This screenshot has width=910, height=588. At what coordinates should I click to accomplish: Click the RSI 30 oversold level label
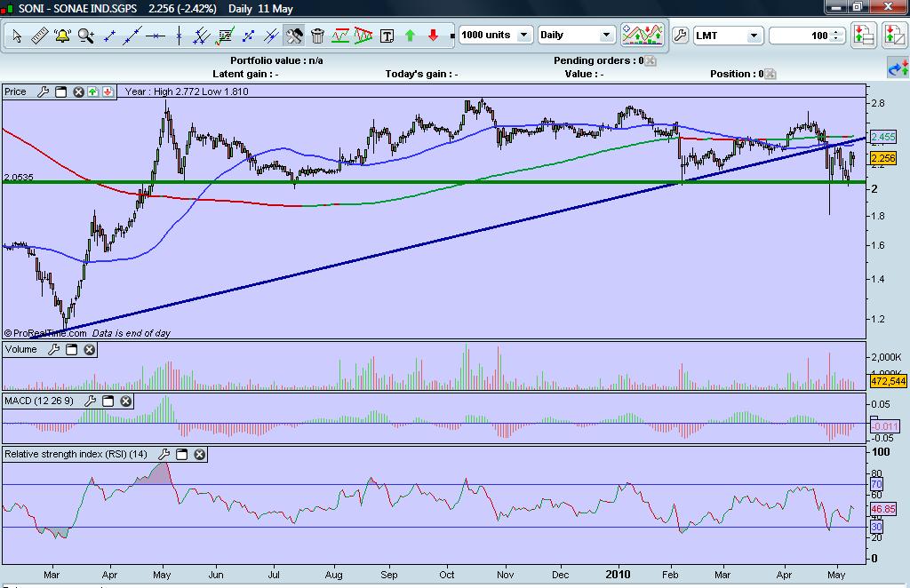[x=876, y=527]
